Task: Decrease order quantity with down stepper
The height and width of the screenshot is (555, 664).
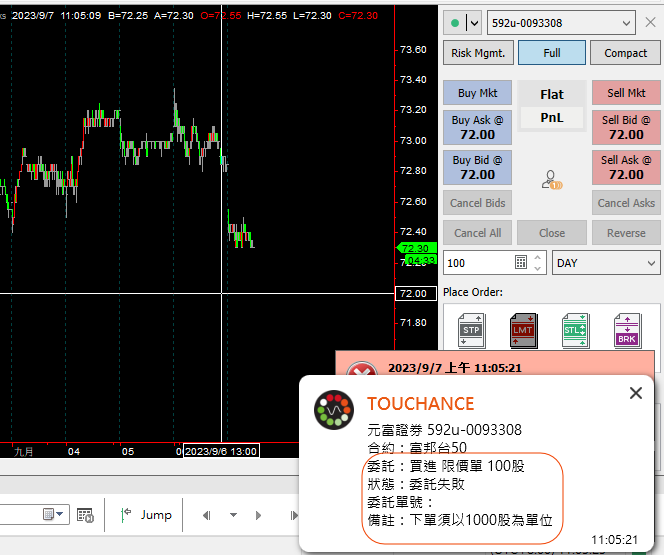Action: 537,268
